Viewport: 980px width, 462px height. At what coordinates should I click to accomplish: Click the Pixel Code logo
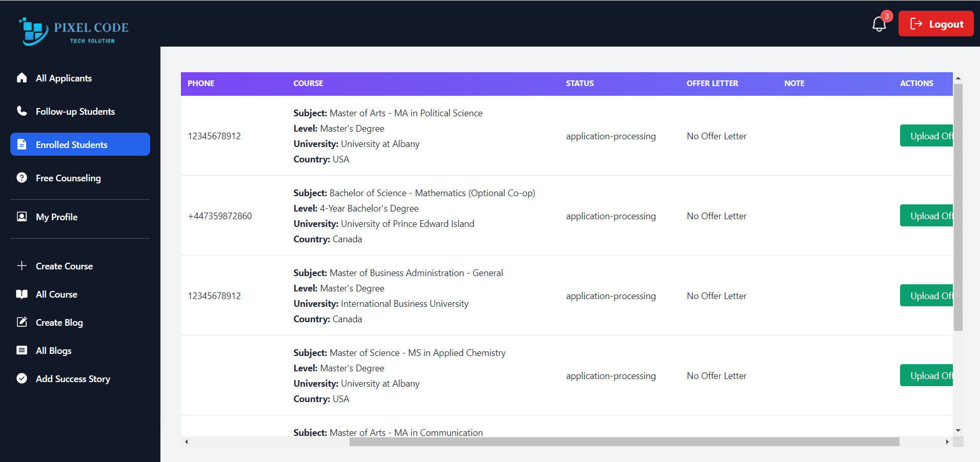click(73, 31)
